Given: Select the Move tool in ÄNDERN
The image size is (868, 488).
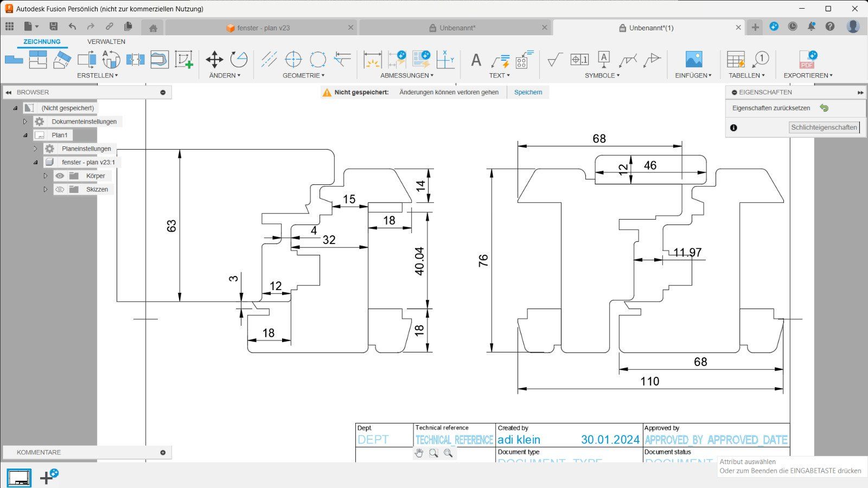Looking at the screenshot, I should (214, 60).
